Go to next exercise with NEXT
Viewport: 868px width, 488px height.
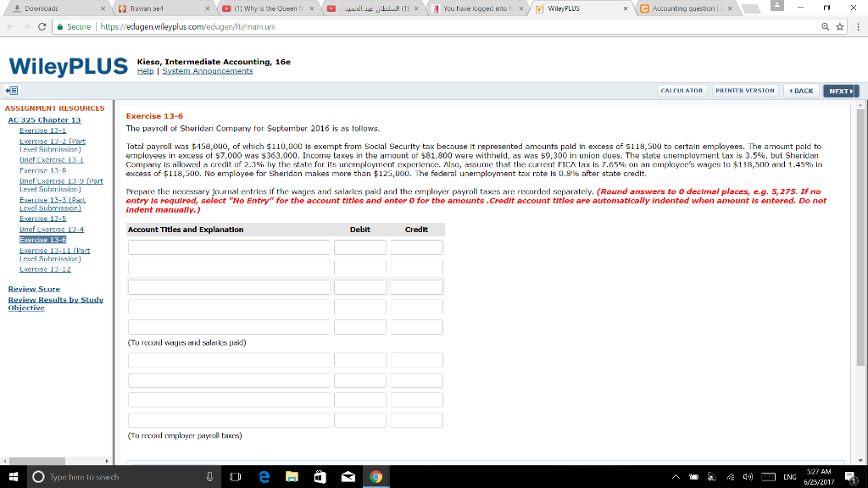tap(841, 91)
